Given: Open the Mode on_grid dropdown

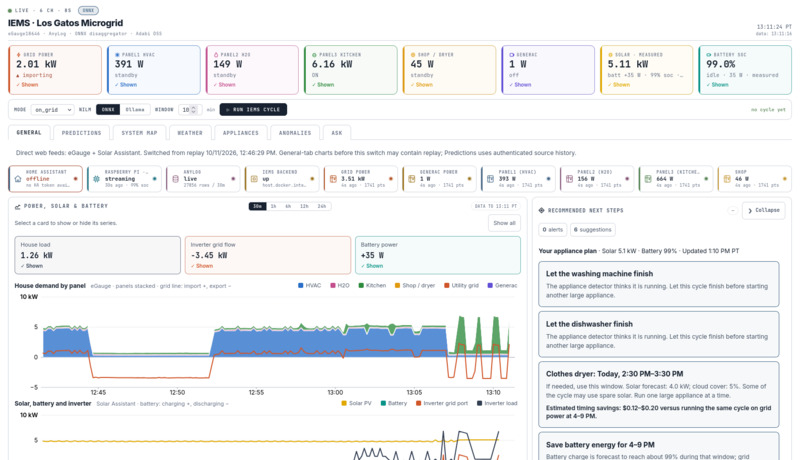Looking at the screenshot, I should tap(52, 110).
